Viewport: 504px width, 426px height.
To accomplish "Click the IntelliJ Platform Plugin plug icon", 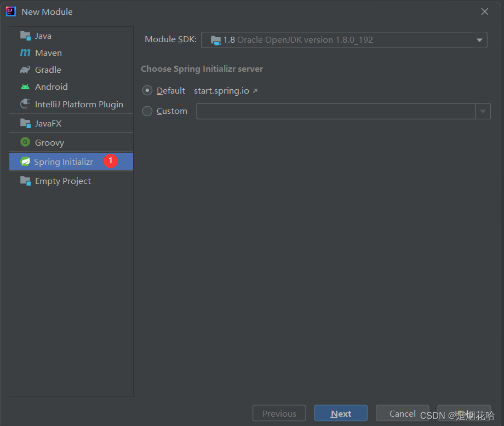I will point(25,104).
